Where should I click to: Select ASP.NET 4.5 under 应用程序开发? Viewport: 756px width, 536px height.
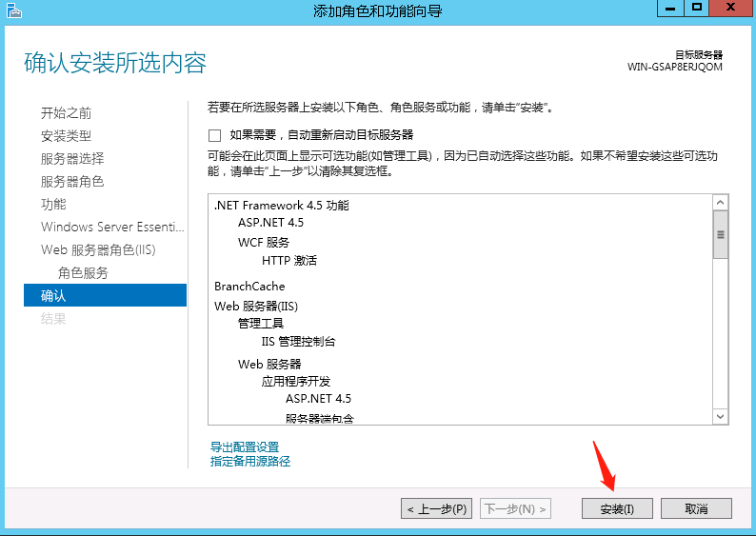[318, 399]
